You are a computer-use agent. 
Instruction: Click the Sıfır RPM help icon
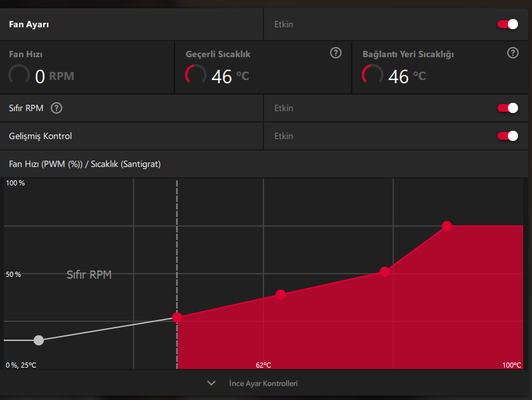click(57, 108)
